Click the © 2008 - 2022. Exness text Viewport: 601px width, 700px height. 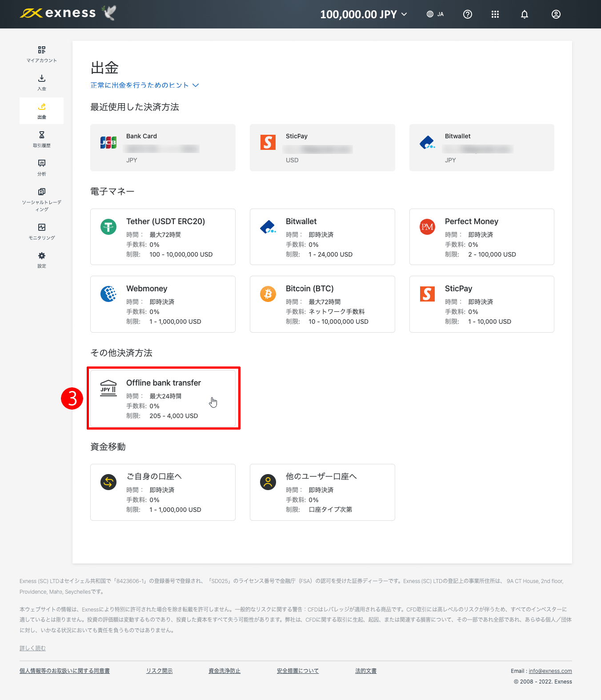pos(543,682)
